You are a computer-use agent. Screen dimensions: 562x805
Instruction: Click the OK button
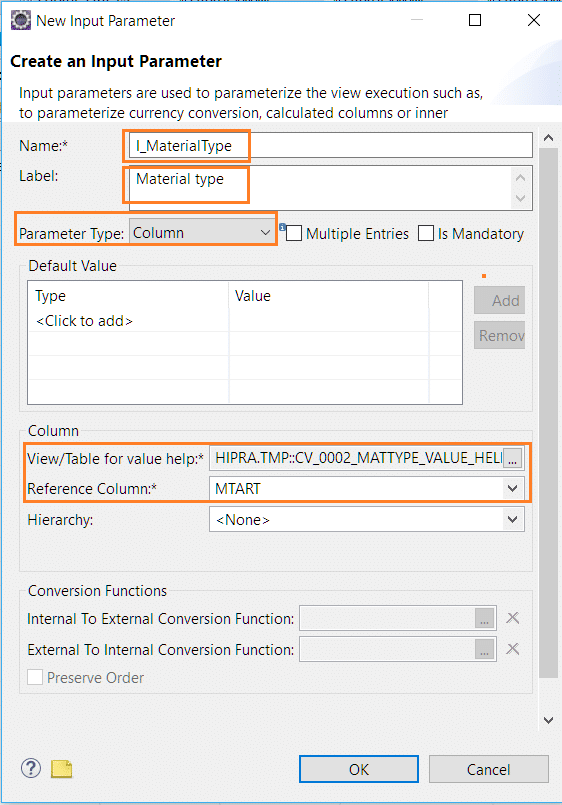[359, 769]
